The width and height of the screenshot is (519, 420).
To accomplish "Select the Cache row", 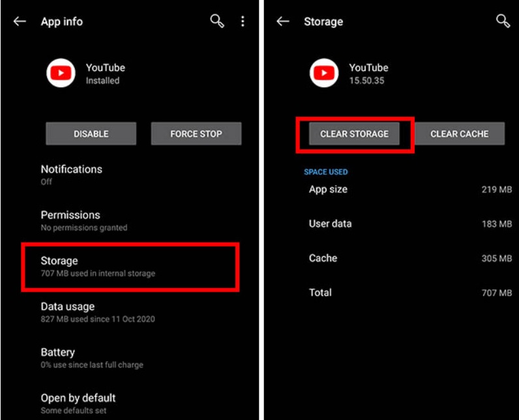I will point(410,258).
